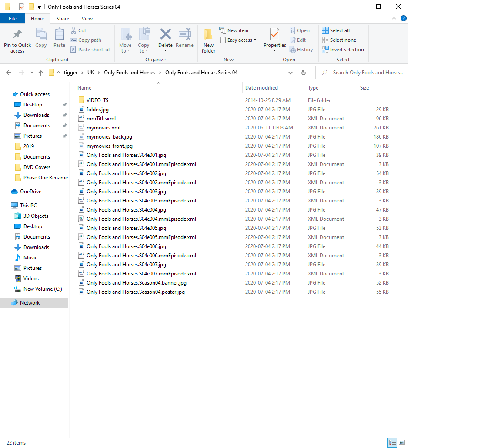The width and height of the screenshot is (501, 448).
Task: Sort by the Type column header
Action: 331,87
